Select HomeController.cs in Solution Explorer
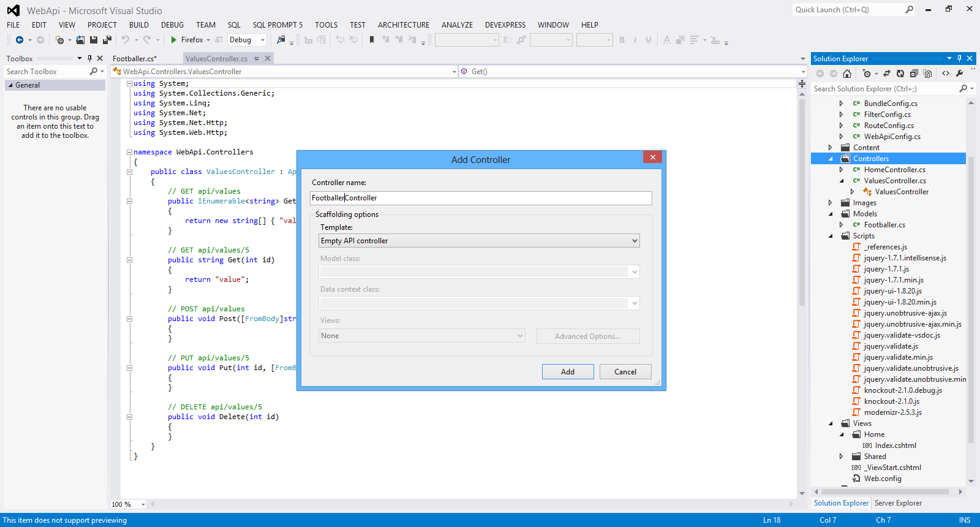The width and height of the screenshot is (980, 527). click(x=895, y=170)
